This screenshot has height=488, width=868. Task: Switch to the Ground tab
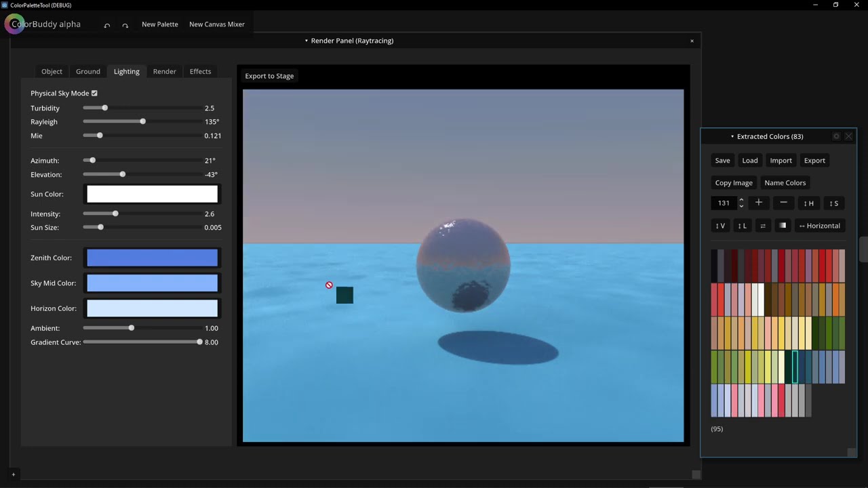tap(88, 71)
